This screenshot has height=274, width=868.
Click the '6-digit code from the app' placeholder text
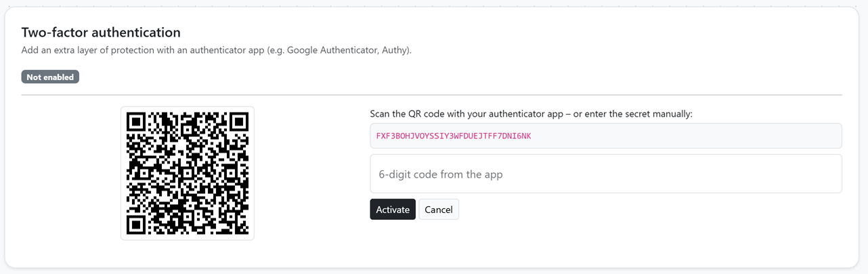pyautogui.click(x=441, y=174)
